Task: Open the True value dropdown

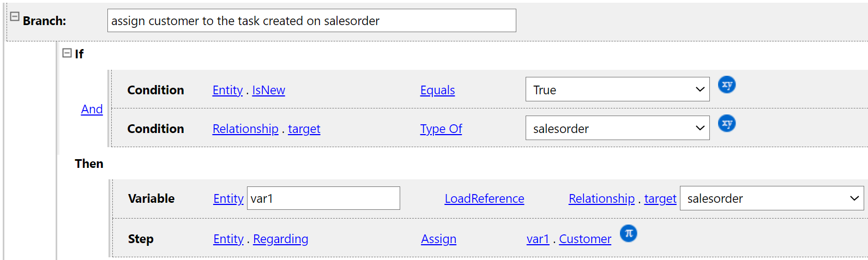Action: point(617,89)
